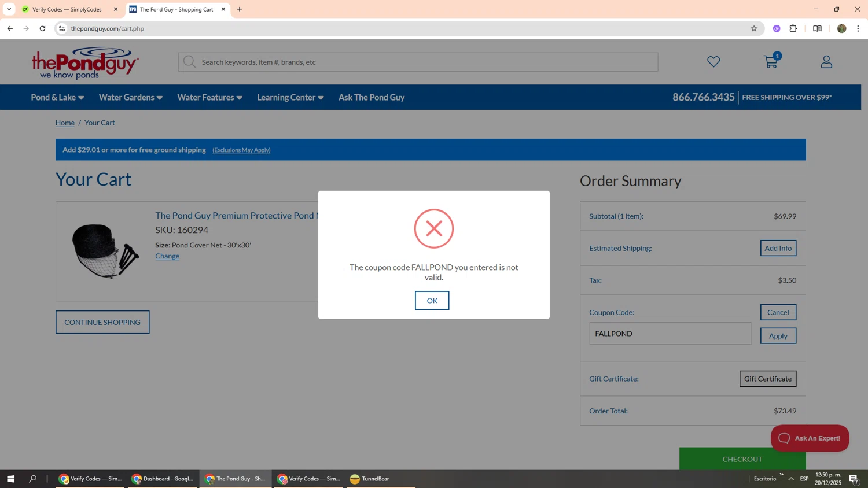The width and height of the screenshot is (868, 488).
Task: Click the pond net product thumbnail
Action: (105, 250)
